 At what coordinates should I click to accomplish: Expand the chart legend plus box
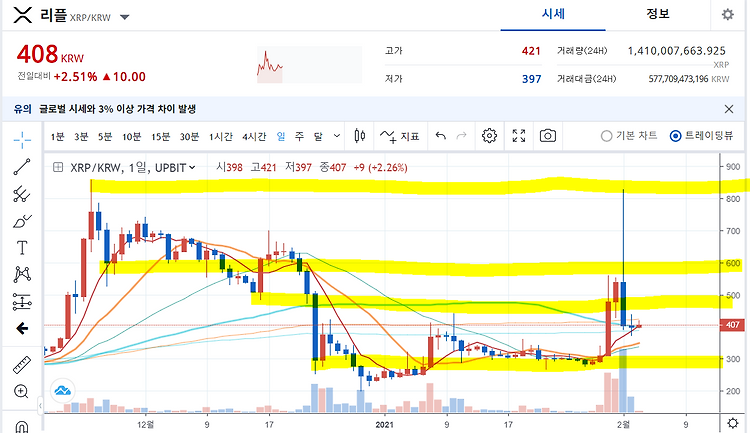coord(58,167)
